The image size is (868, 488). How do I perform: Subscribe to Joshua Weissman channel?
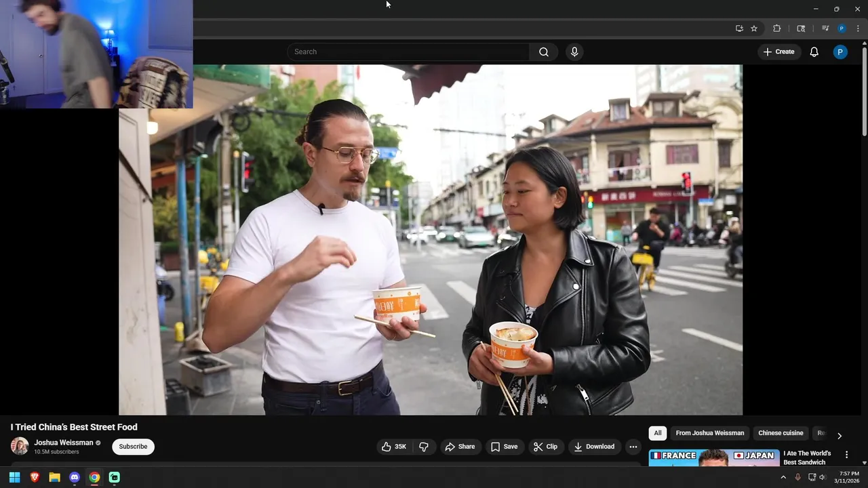click(x=133, y=447)
